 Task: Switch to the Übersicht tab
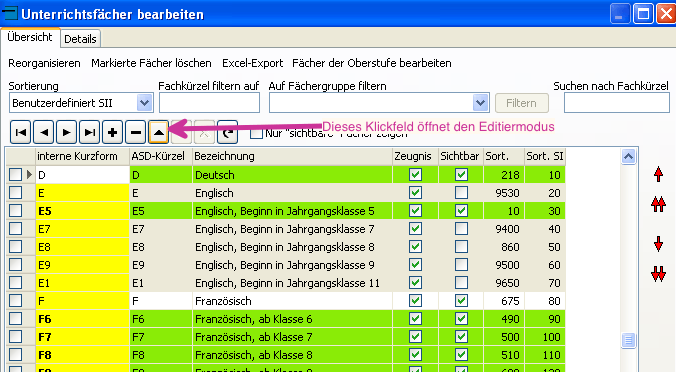(30, 38)
